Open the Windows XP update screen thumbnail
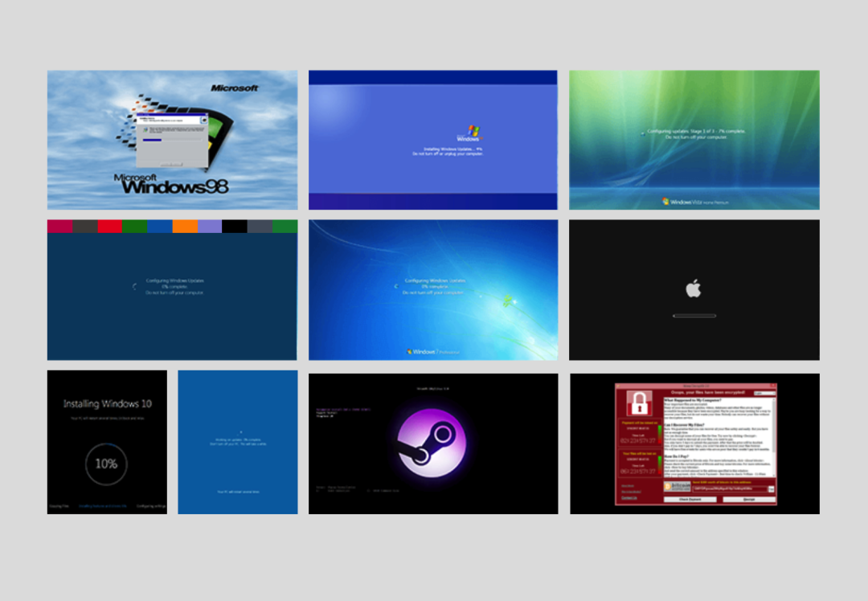Screen dimensions: 868x601 tap(433, 140)
